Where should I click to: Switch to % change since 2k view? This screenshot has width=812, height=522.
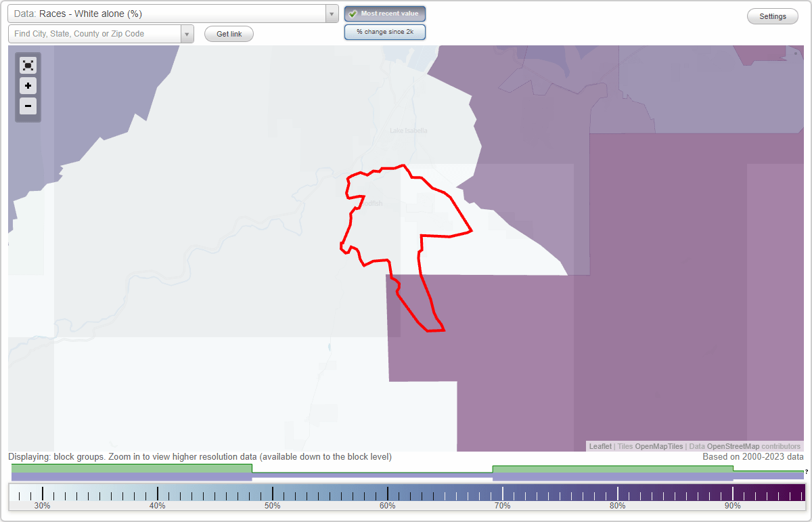pyautogui.click(x=384, y=31)
